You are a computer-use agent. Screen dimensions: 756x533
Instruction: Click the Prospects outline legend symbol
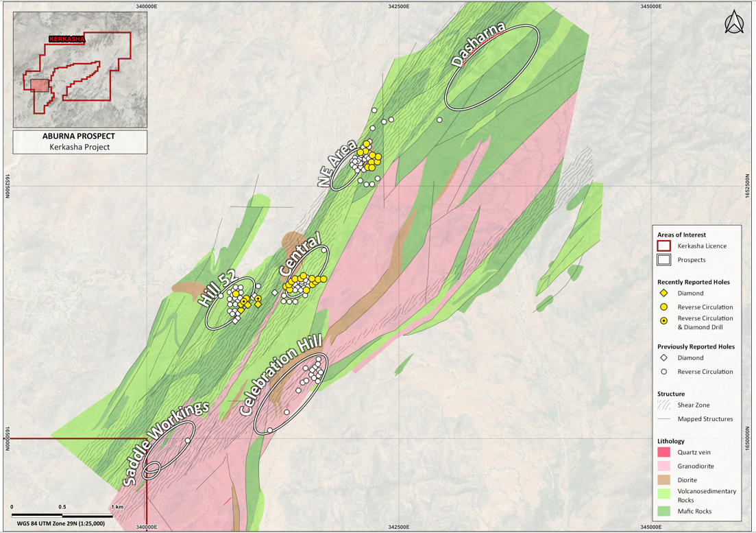coord(664,260)
